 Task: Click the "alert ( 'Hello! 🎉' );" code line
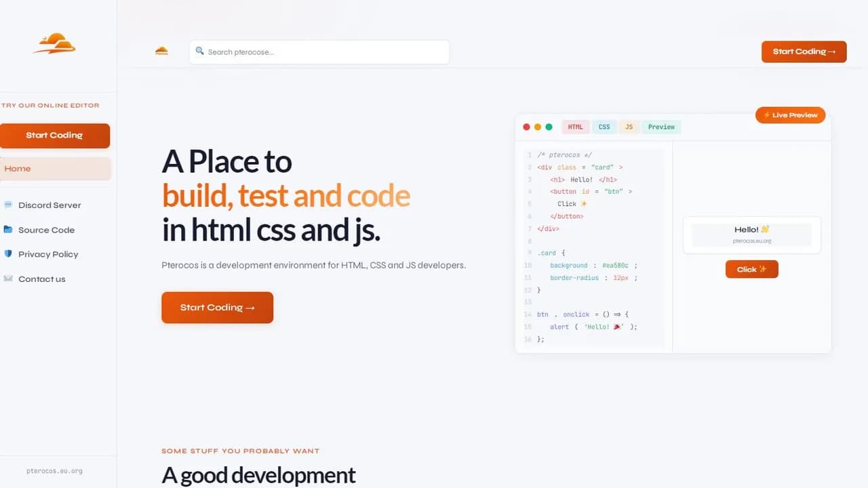pyautogui.click(x=594, y=327)
